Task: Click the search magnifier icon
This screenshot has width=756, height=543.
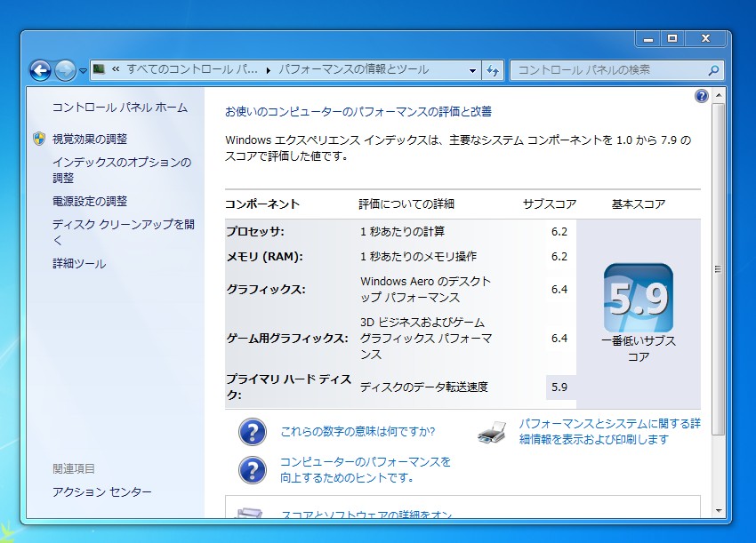Action: tap(713, 70)
